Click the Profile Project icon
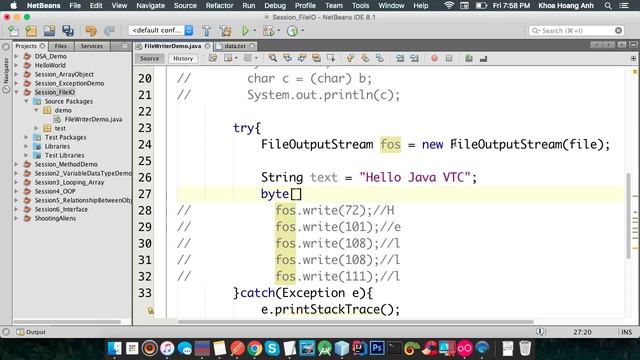 click(x=292, y=31)
